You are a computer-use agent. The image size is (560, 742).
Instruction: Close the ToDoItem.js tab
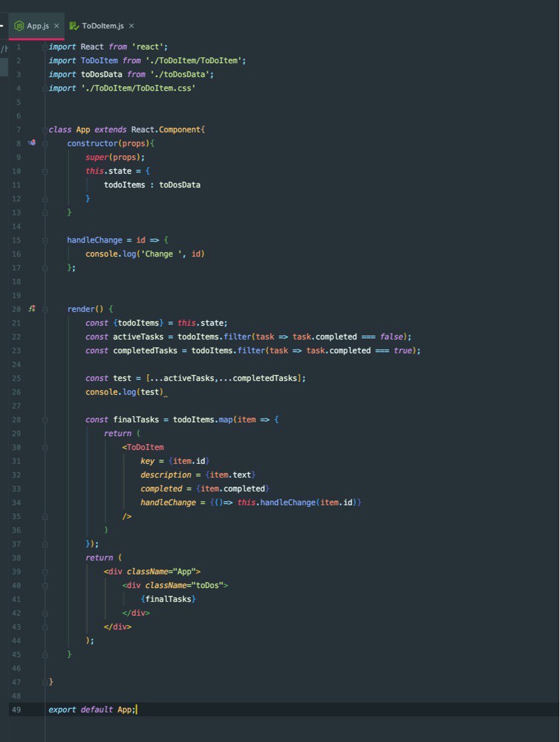[131, 26]
